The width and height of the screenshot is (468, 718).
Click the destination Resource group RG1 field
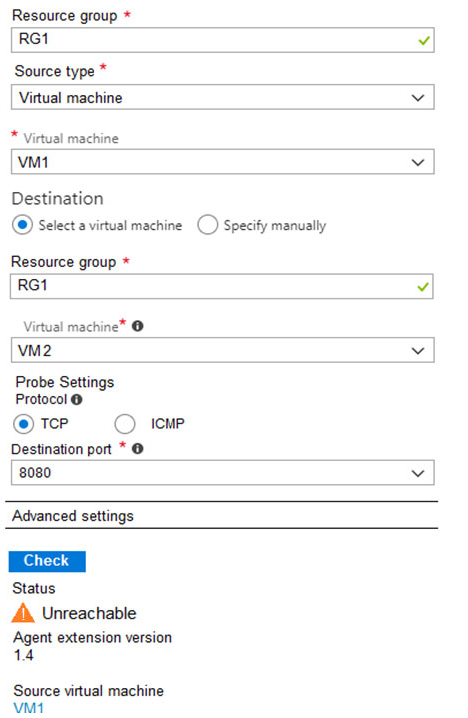[x=222, y=287]
